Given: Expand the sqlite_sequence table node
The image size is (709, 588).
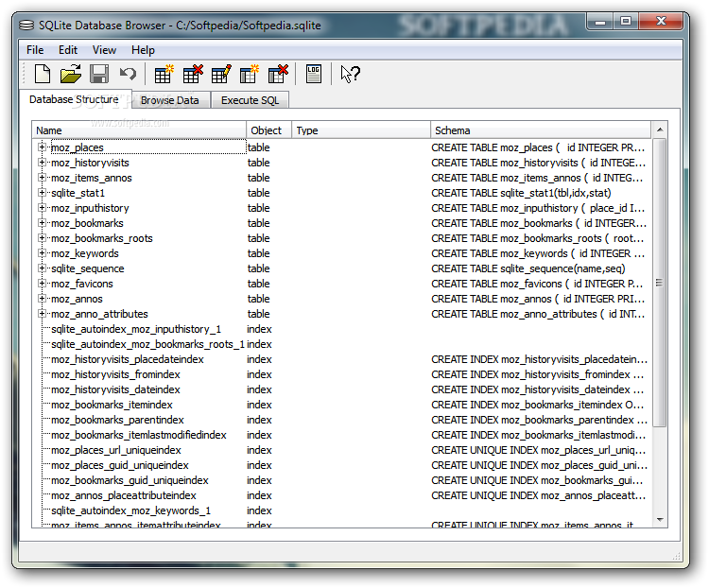Looking at the screenshot, I should (x=42, y=268).
